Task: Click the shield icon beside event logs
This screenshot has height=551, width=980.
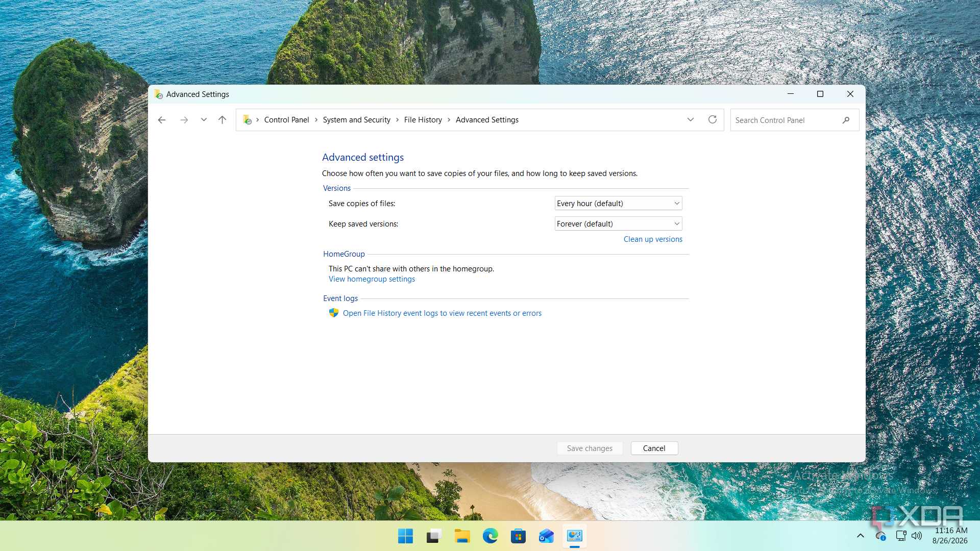Action: coord(334,313)
